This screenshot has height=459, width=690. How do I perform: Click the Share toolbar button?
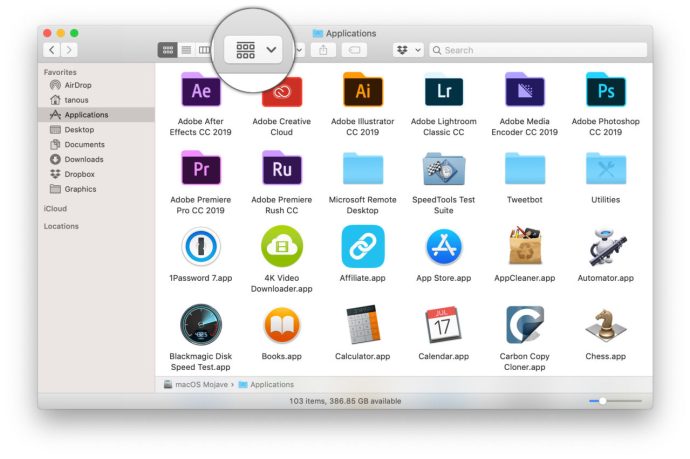click(x=323, y=50)
